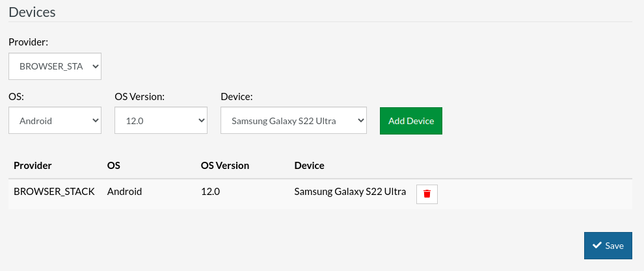Click the "Device:" field label
644x271 pixels.
click(236, 96)
